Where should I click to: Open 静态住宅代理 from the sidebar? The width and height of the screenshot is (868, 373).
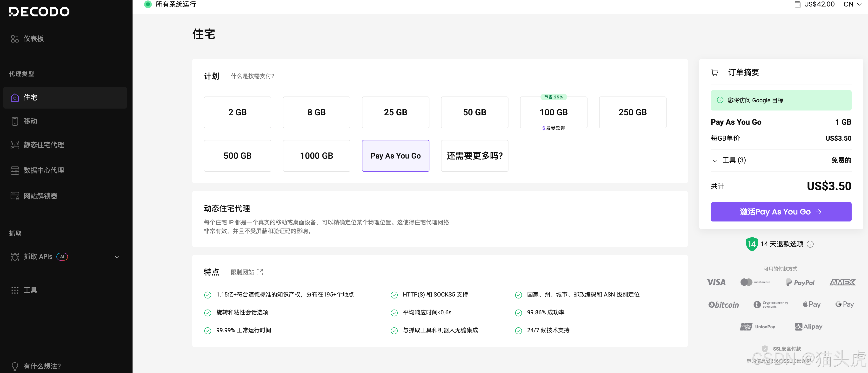click(15, 145)
